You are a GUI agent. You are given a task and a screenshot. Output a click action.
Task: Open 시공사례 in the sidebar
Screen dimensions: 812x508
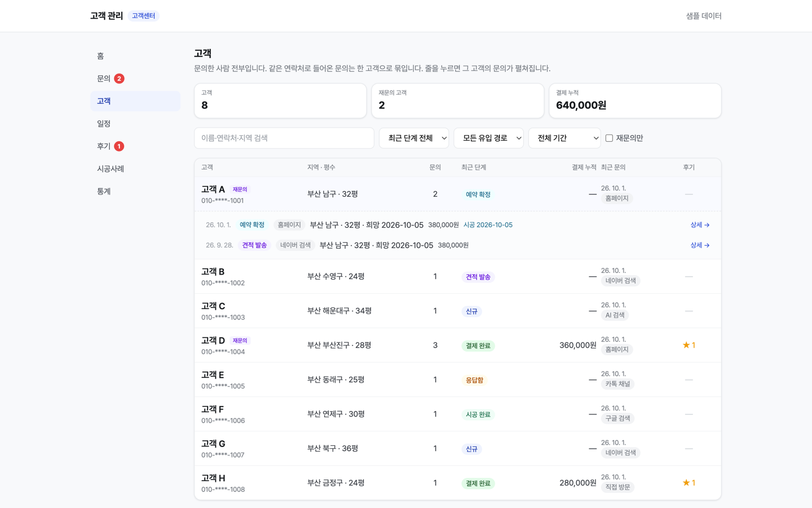click(135, 169)
